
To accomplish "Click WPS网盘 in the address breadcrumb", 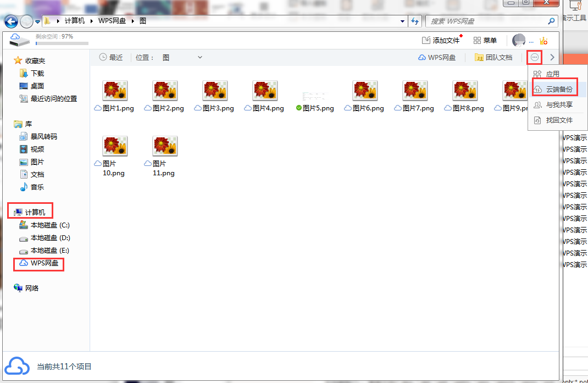I will pos(112,21).
